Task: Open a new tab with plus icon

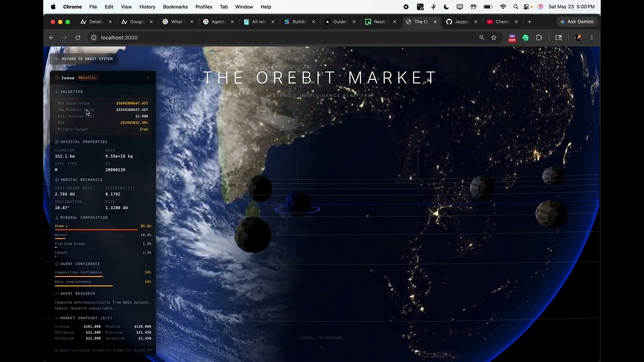Action: [529, 22]
